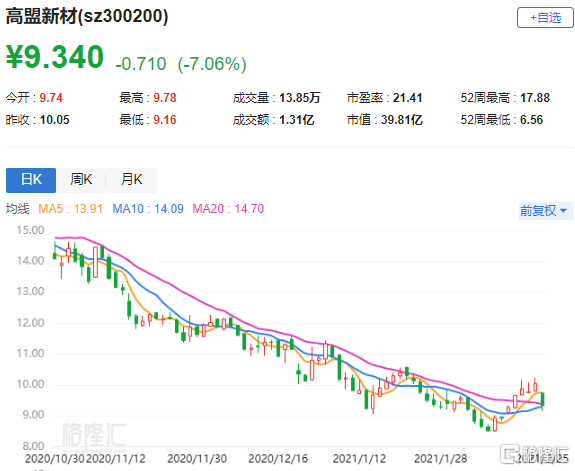Click 最高 high value 9.78
This screenshot has width=575, height=471.
165,98
